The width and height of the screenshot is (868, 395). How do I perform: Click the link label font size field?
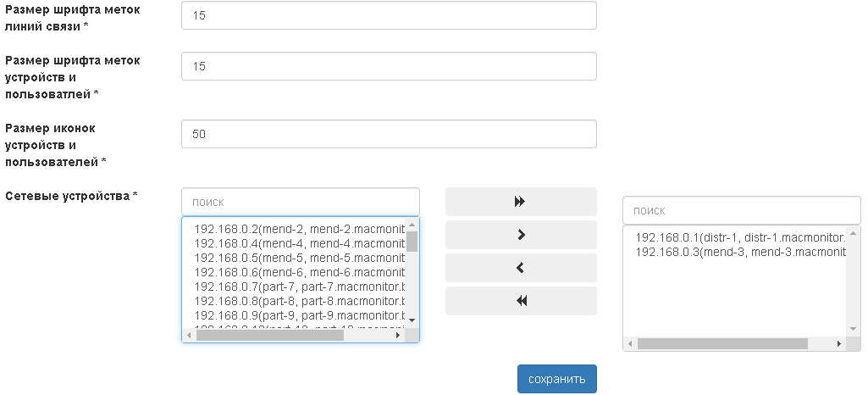point(389,15)
